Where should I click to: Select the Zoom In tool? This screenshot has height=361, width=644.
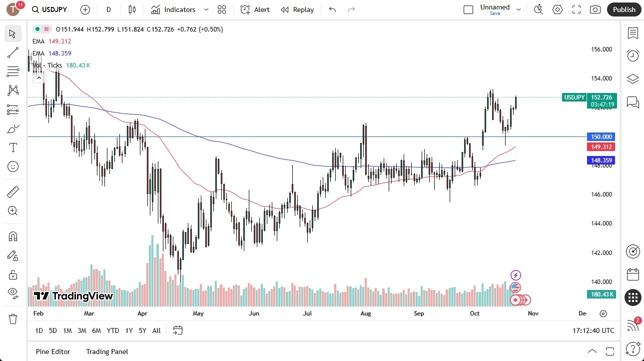tap(12, 210)
